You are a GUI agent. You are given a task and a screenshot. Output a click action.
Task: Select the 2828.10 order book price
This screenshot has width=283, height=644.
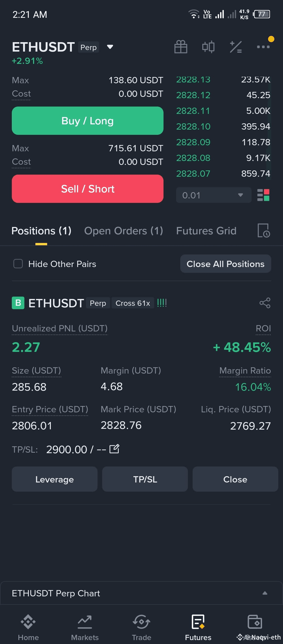(x=193, y=126)
